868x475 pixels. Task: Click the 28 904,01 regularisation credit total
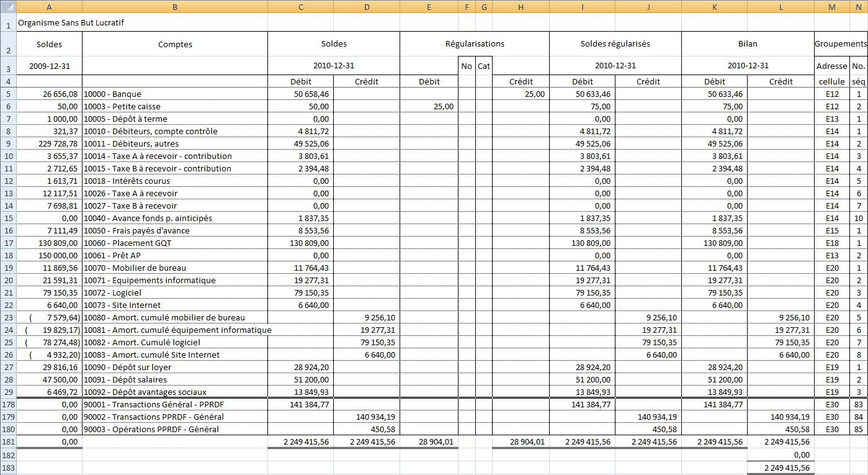click(x=521, y=441)
